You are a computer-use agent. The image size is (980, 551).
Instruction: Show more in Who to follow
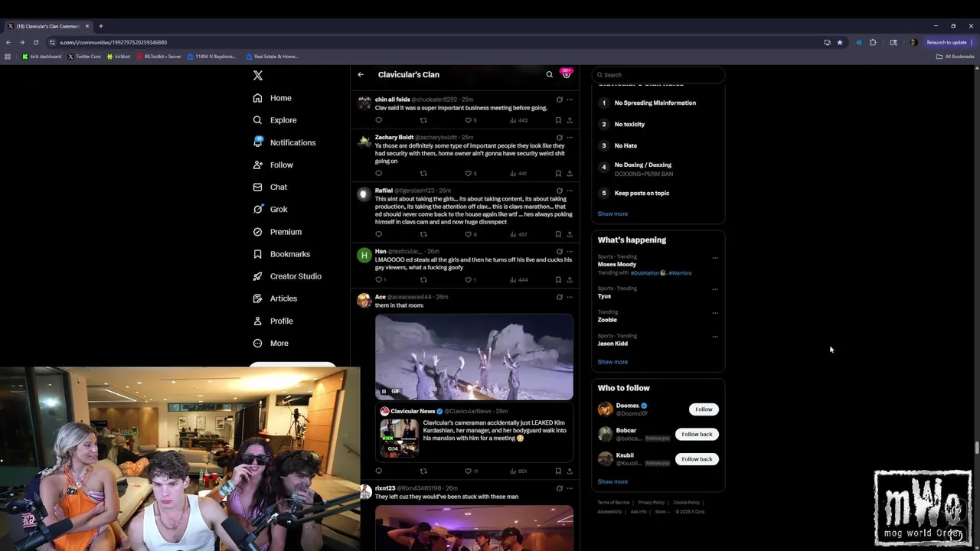click(x=612, y=482)
